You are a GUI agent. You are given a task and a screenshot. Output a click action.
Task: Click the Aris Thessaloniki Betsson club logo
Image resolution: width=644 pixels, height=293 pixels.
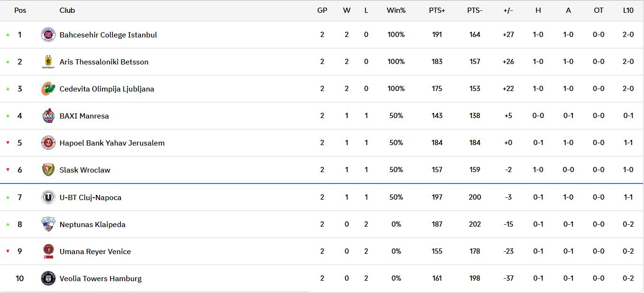click(x=48, y=62)
